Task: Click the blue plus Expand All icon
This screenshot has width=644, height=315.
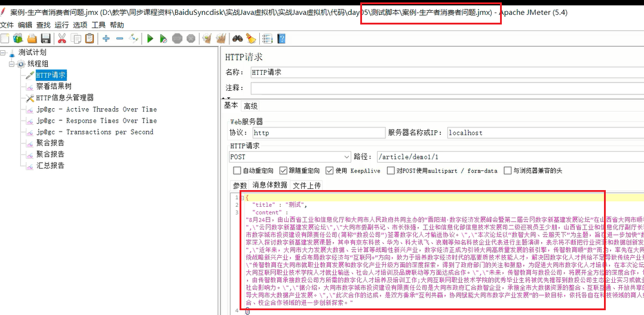Action: click(106, 39)
